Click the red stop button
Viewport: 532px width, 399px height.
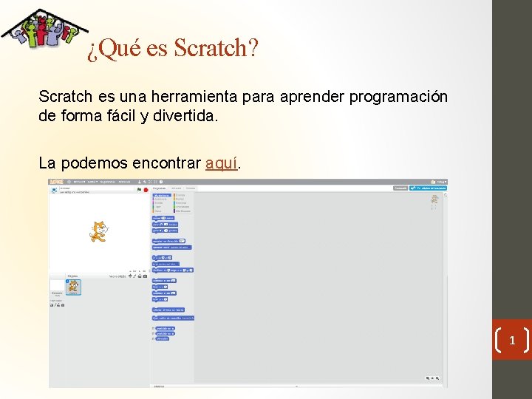click(x=146, y=190)
